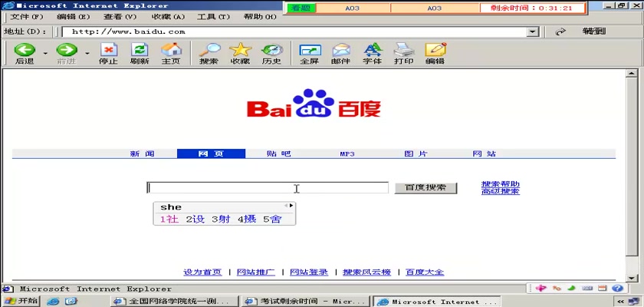Switch to 考试剩余时间 taskbar window
644x307 pixels.
[x=305, y=302]
